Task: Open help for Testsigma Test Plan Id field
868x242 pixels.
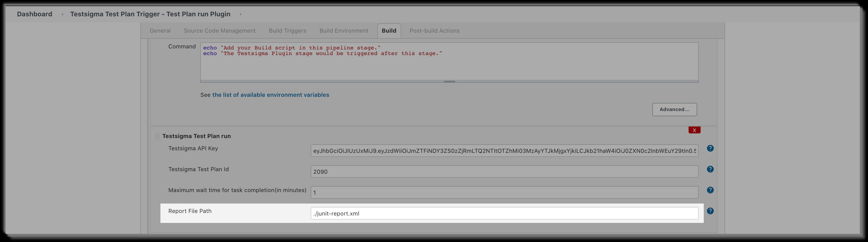Action: coord(710,169)
